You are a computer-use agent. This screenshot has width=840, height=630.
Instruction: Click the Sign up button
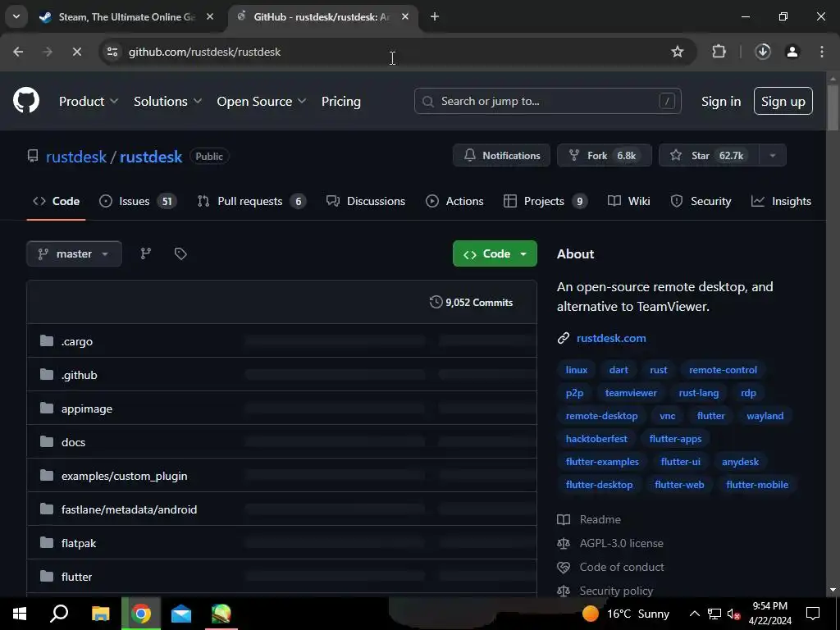pos(783,101)
